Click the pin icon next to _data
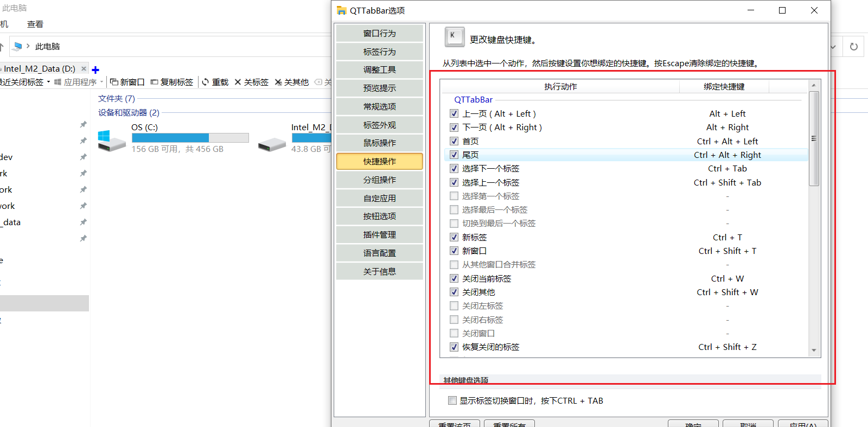The height and width of the screenshot is (427, 868). pos(83,222)
